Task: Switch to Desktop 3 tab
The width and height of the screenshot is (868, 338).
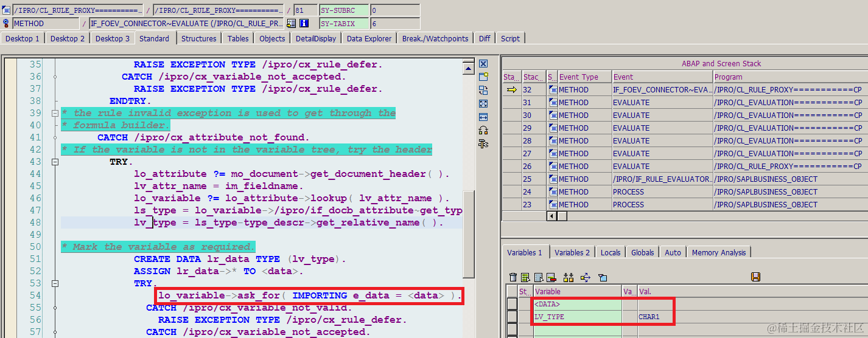Action: (x=113, y=38)
